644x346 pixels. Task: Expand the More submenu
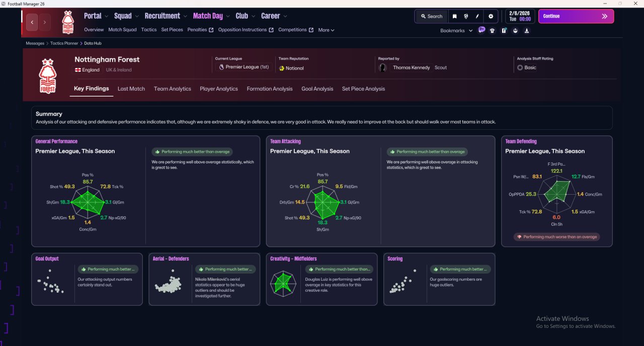point(326,30)
